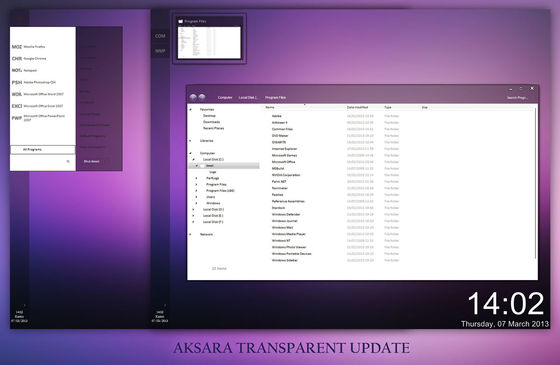Click the Explorer vertical scrollbar
The height and width of the screenshot is (365, 560).
(535, 182)
